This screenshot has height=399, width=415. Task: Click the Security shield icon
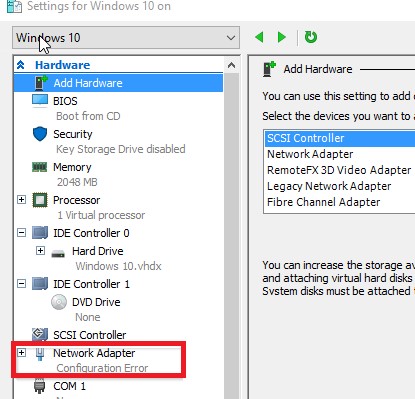40,134
